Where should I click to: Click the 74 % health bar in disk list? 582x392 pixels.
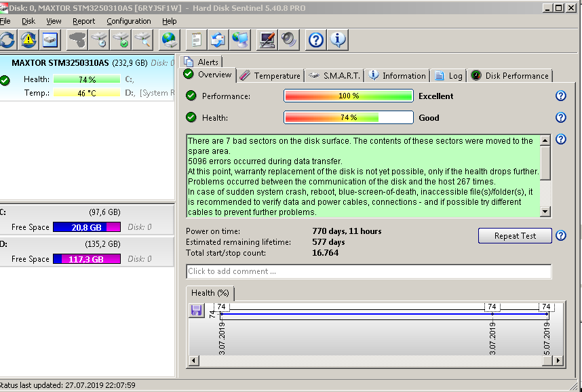click(x=87, y=79)
